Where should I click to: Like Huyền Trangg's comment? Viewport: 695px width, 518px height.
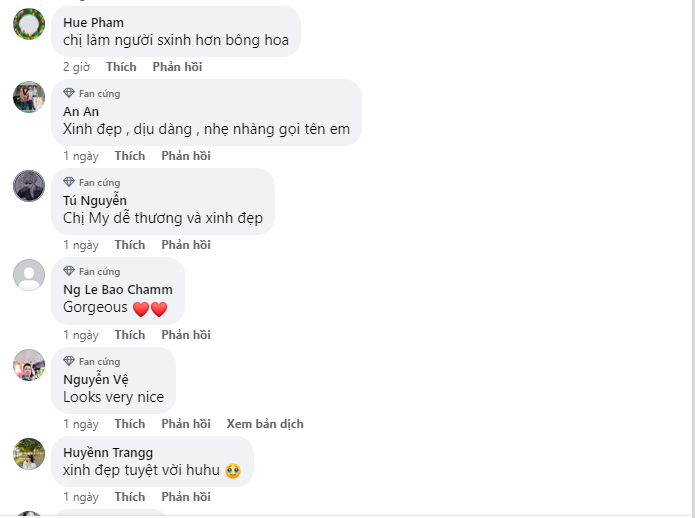click(130, 497)
